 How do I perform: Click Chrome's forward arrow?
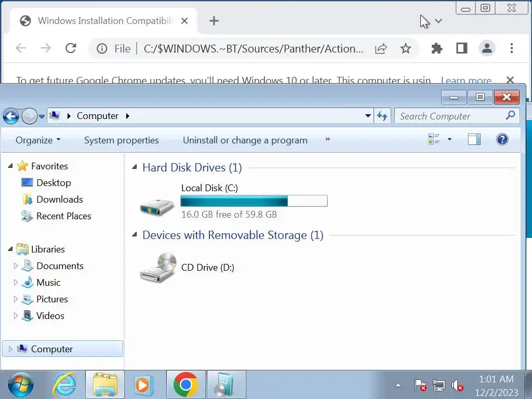pyautogui.click(x=46, y=48)
